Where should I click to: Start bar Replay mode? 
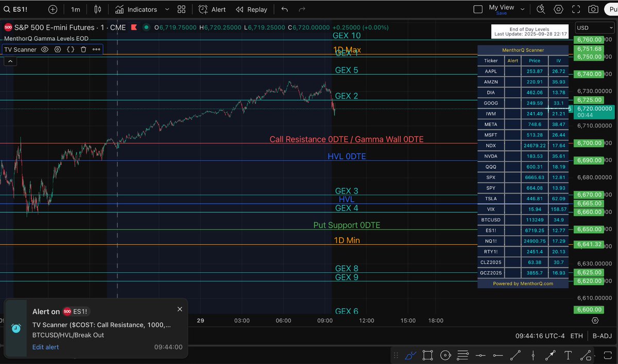(251, 9)
